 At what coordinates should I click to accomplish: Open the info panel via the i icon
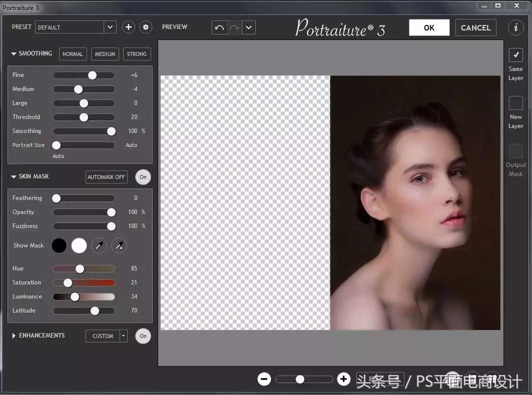pyautogui.click(x=515, y=27)
